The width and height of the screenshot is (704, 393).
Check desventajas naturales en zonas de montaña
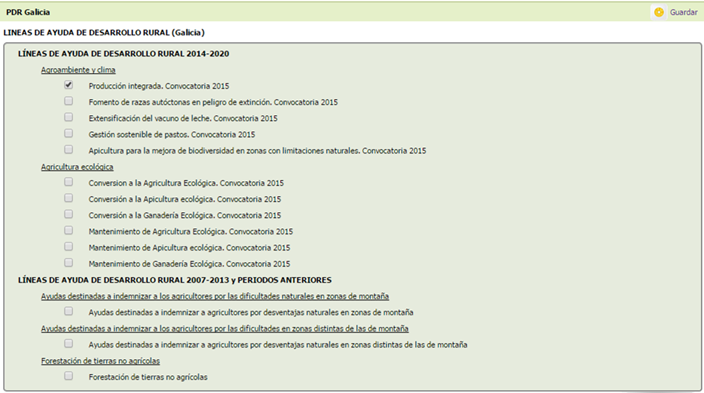(68, 311)
